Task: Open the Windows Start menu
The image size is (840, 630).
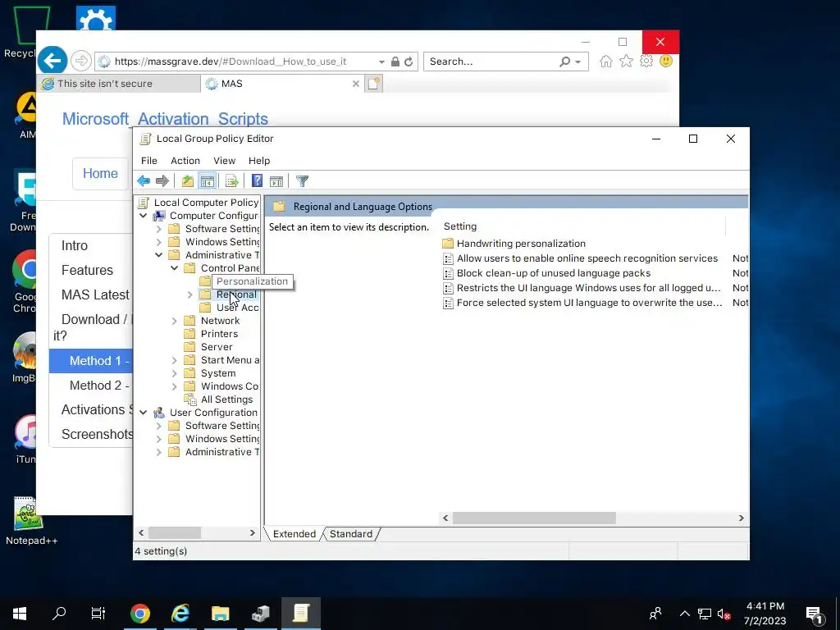Action: 20,614
